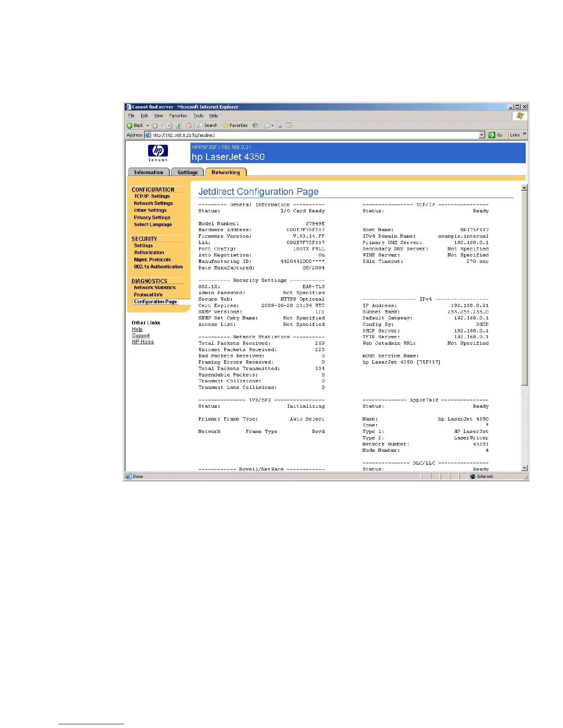Click the page scrollbar down arrow
The width and height of the screenshot is (563, 728).
point(524,468)
